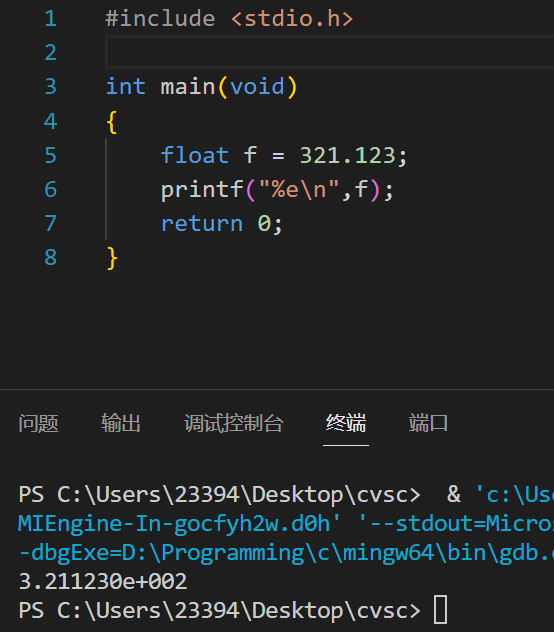Click the -dbgExe=D:\Programming gdb path line
This screenshot has height=632, width=554.
coord(286,553)
